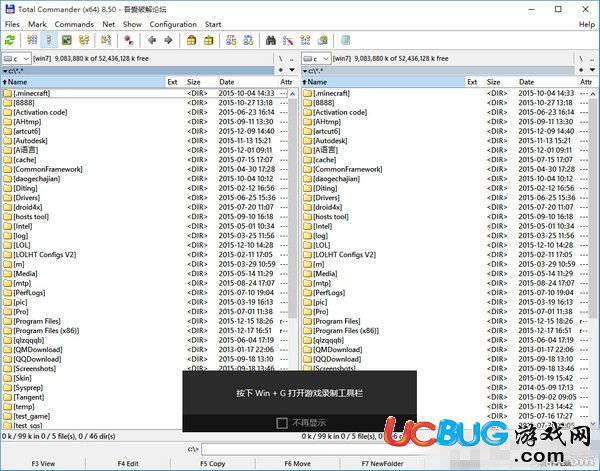Click the folder icon of [Media] in right panel
This screenshot has width=600, height=471.
308,274
